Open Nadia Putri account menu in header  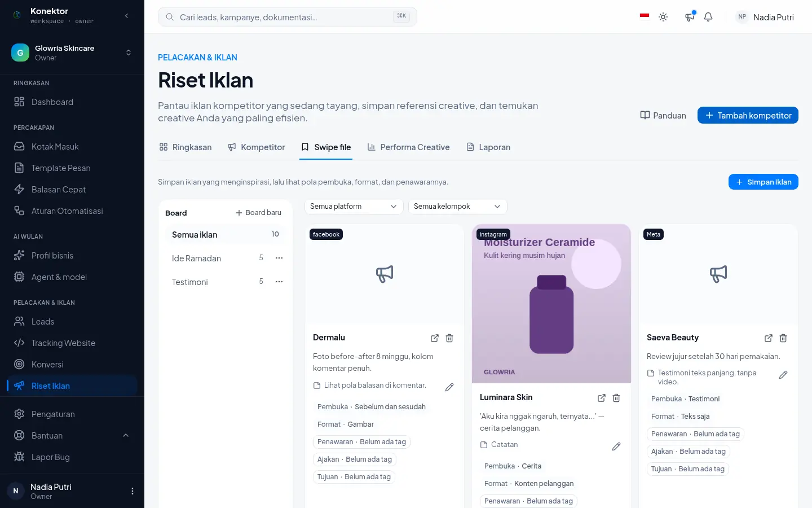(x=765, y=17)
